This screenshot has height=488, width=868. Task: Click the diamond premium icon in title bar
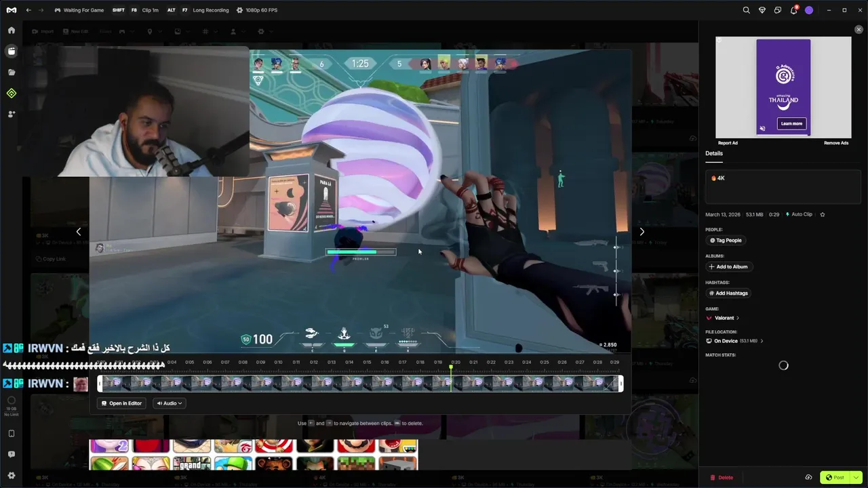(x=762, y=10)
